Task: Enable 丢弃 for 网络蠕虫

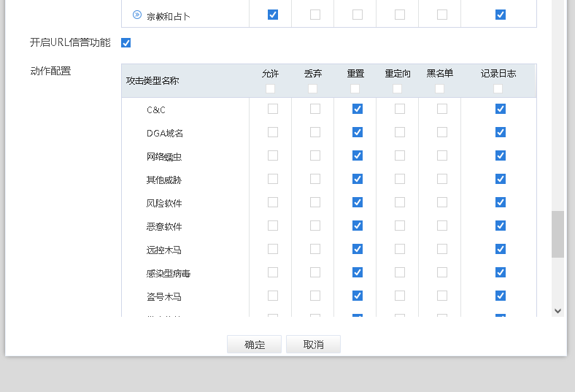Action: click(315, 155)
